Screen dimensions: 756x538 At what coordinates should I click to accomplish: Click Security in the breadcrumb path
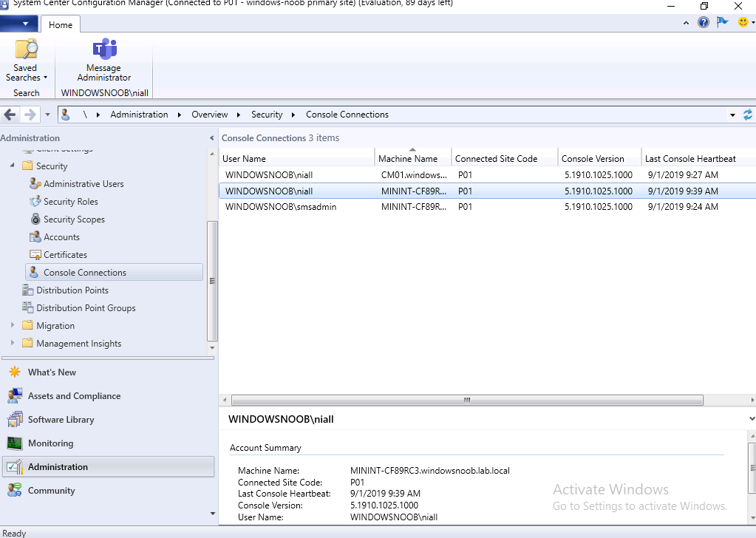(267, 115)
